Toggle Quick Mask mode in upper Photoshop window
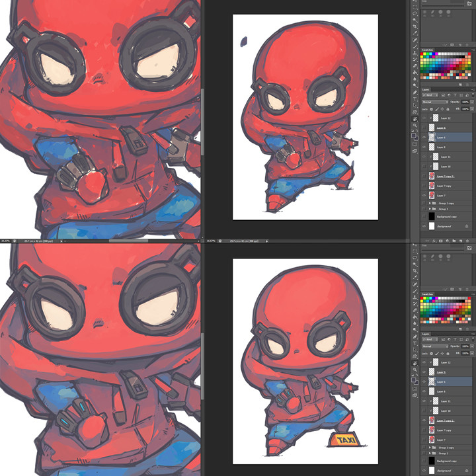The width and height of the screenshot is (476, 476). [x=415, y=145]
